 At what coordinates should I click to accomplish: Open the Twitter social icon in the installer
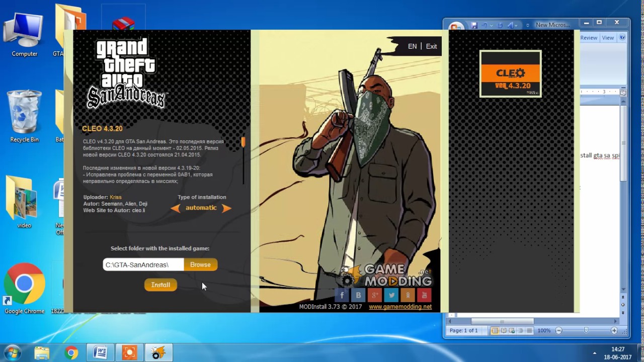[391, 295]
